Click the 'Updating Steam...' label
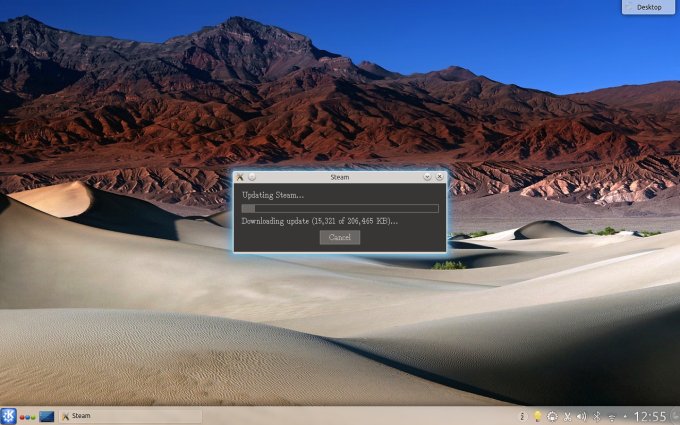Image resolution: width=680 pixels, height=425 pixels. click(x=273, y=195)
